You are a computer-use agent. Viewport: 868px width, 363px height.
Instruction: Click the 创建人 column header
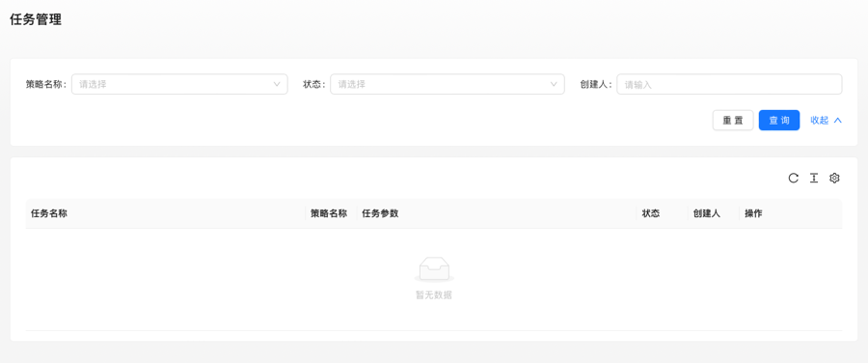(x=714, y=213)
